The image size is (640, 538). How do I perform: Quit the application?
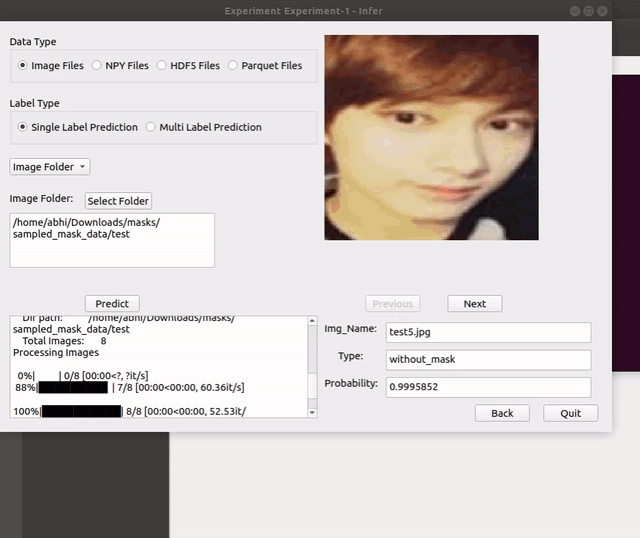[570, 413]
